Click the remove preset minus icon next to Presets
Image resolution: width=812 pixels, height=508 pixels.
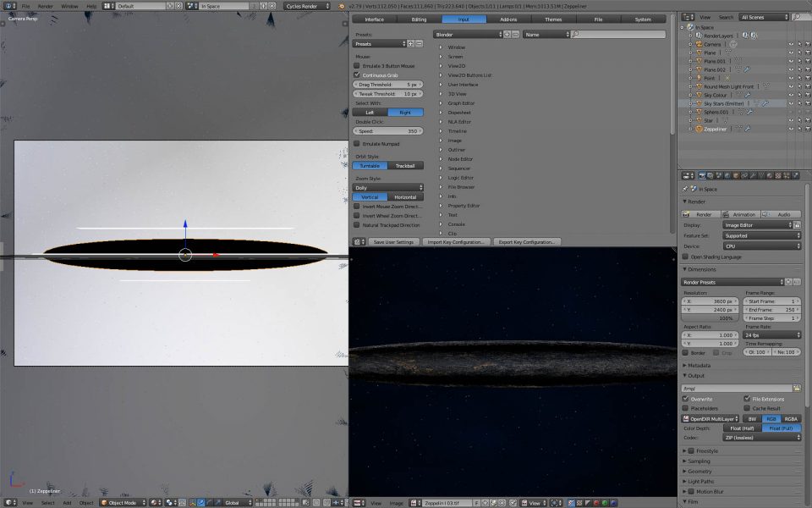pyautogui.click(x=420, y=43)
